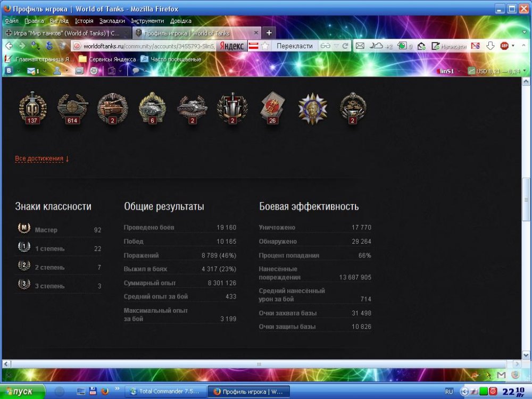The width and height of the screenshot is (532, 399).
Task: Click the 1st degree class badge icon
Action: 24,247
